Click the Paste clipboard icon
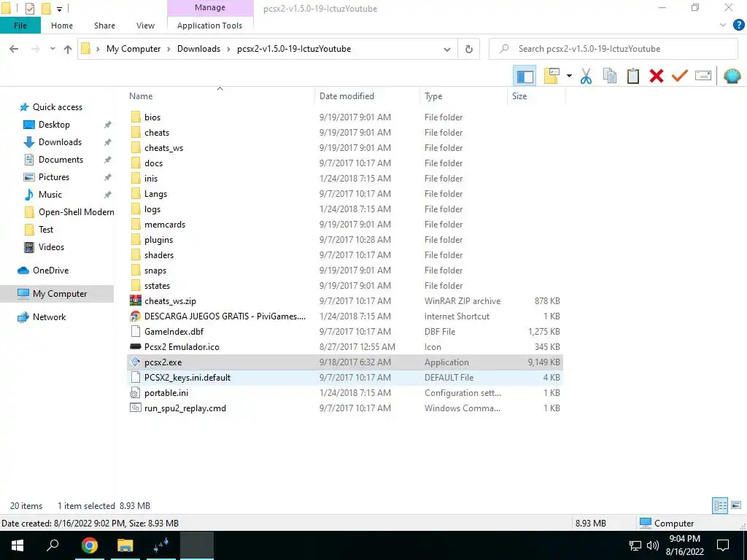 [632, 76]
